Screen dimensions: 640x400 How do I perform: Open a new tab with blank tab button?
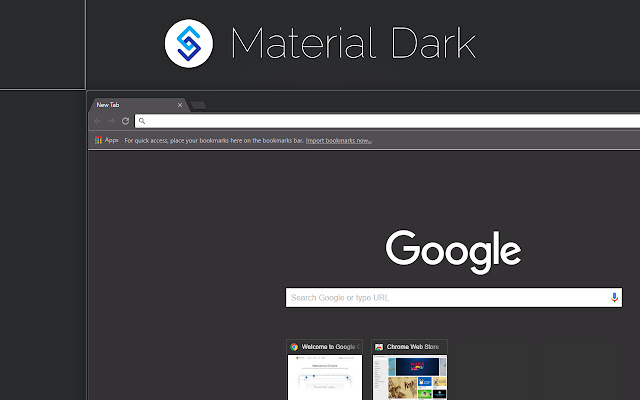(198, 106)
